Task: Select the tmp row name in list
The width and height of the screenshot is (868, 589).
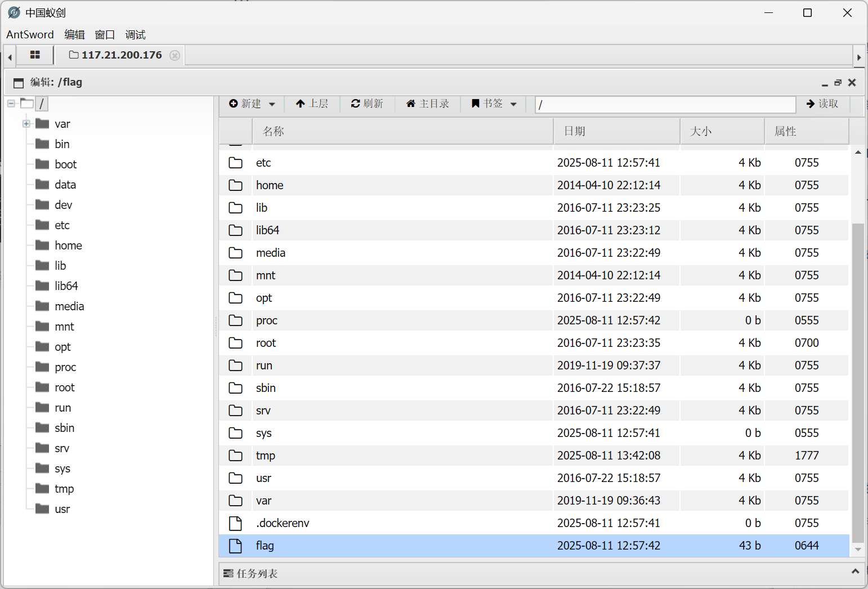Action: pos(266,456)
